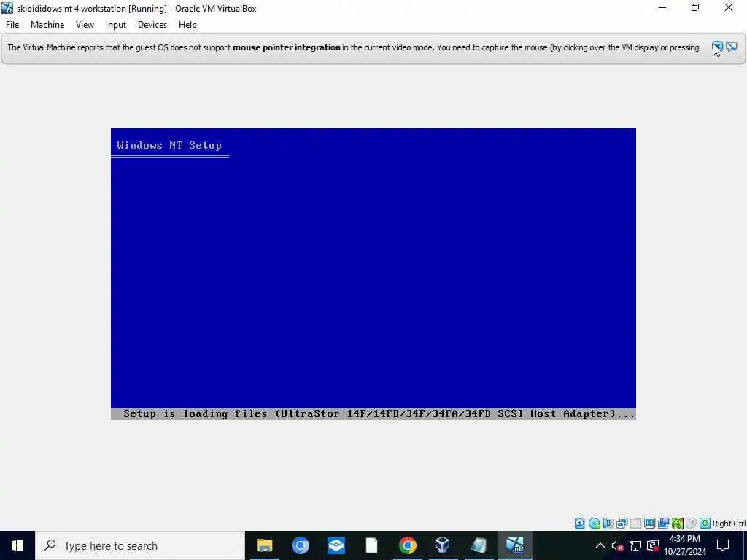Click the taskbar search box
Image resolution: width=747 pixels, height=560 pixels.
pos(139,545)
